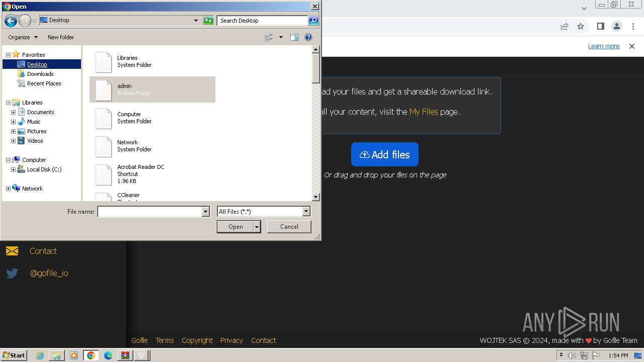Expand Local Disk (C:) node
This screenshot has height=362, width=644.
(x=13, y=169)
